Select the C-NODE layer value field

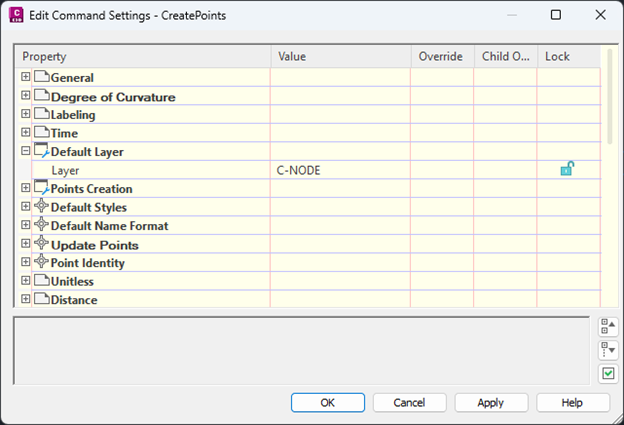tap(340, 170)
